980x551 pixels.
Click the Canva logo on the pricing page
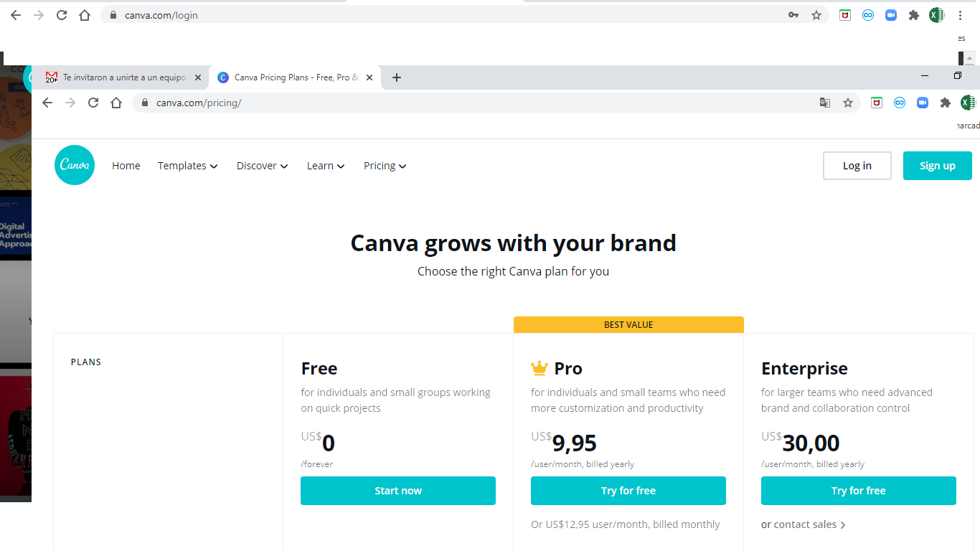coord(75,165)
